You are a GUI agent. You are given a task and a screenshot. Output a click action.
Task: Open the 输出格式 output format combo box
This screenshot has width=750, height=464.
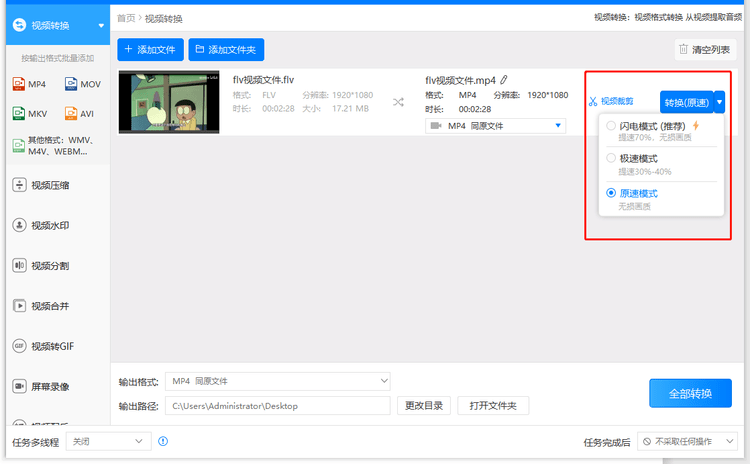pyautogui.click(x=277, y=381)
